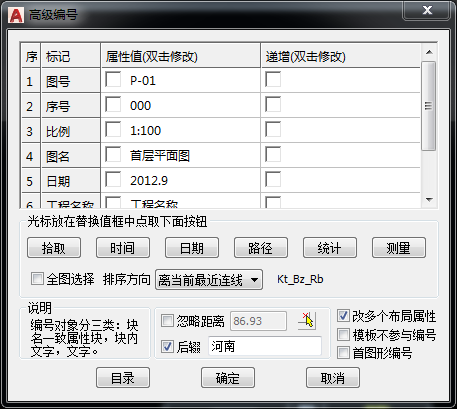Toggle 改多个布局属性 option
Screen dimensions: 457x409
tap(343, 315)
